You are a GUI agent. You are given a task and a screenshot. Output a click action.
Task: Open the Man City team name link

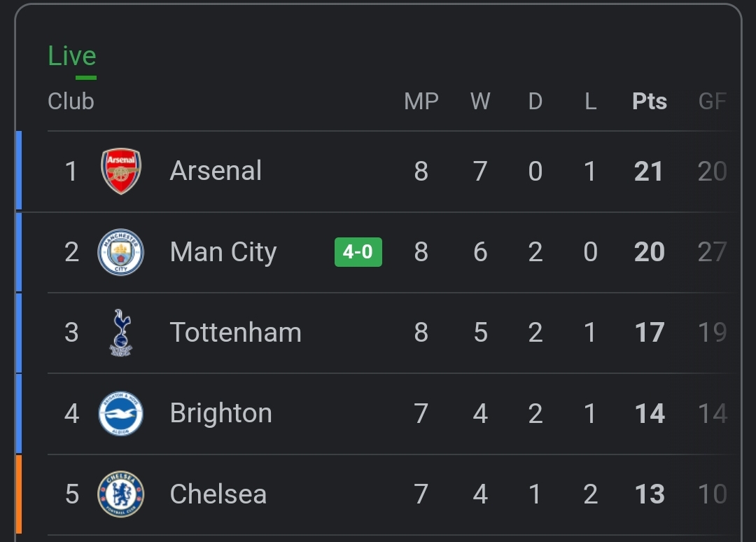coord(223,252)
